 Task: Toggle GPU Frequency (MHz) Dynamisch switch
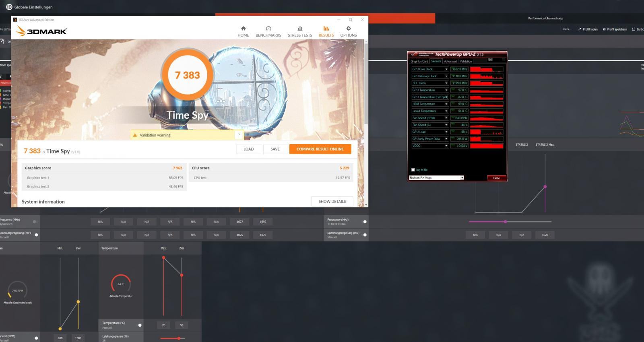tap(35, 222)
